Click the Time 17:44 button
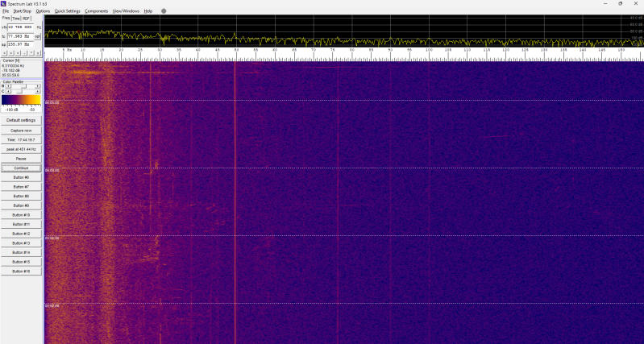This screenshot has height=344, width=644. (x=21, y=140)
